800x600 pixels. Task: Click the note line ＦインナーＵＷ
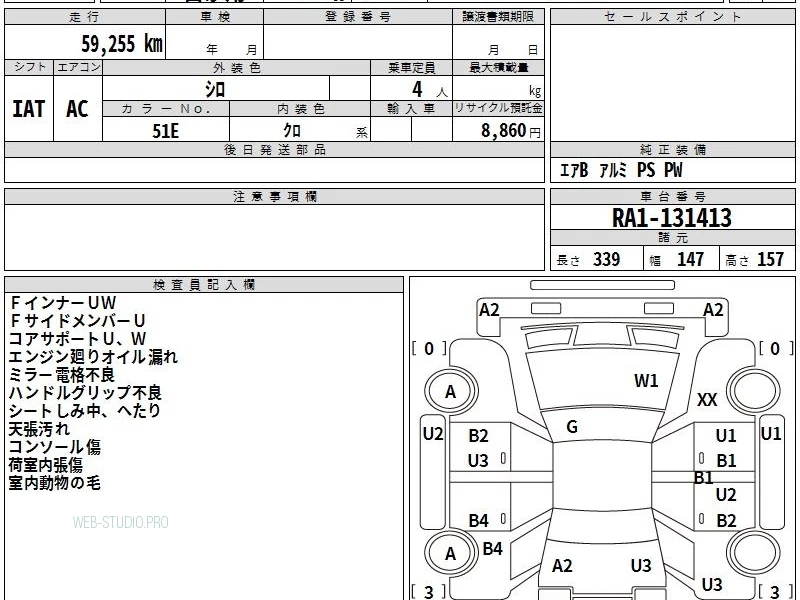pos(63,303)
